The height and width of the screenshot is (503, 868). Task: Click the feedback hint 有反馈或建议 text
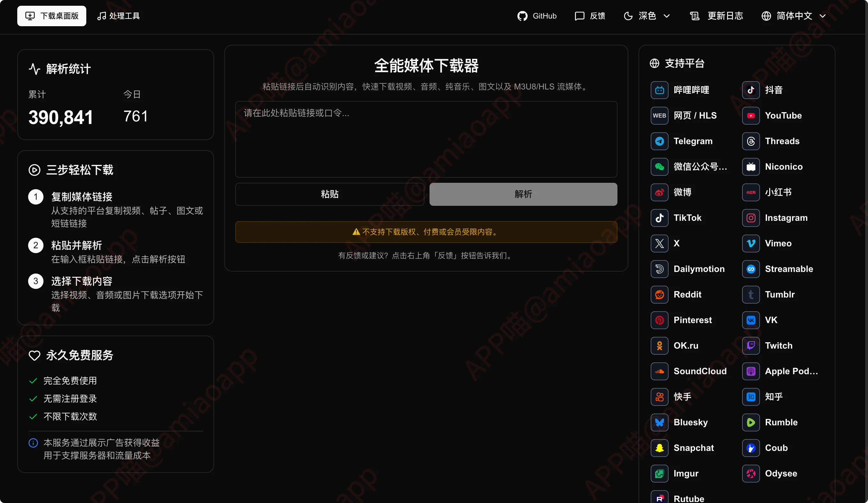(426, 256)
